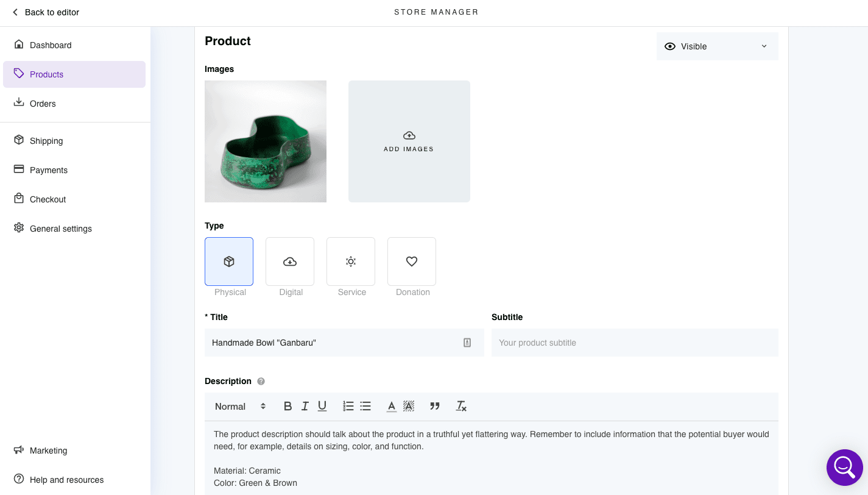868x495 pixels.
Task: Add a blockquote to description
Action: tap(435, 407)
